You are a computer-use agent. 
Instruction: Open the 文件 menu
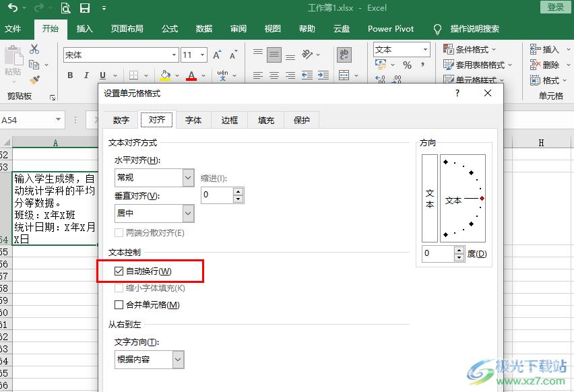click(13, 28)
